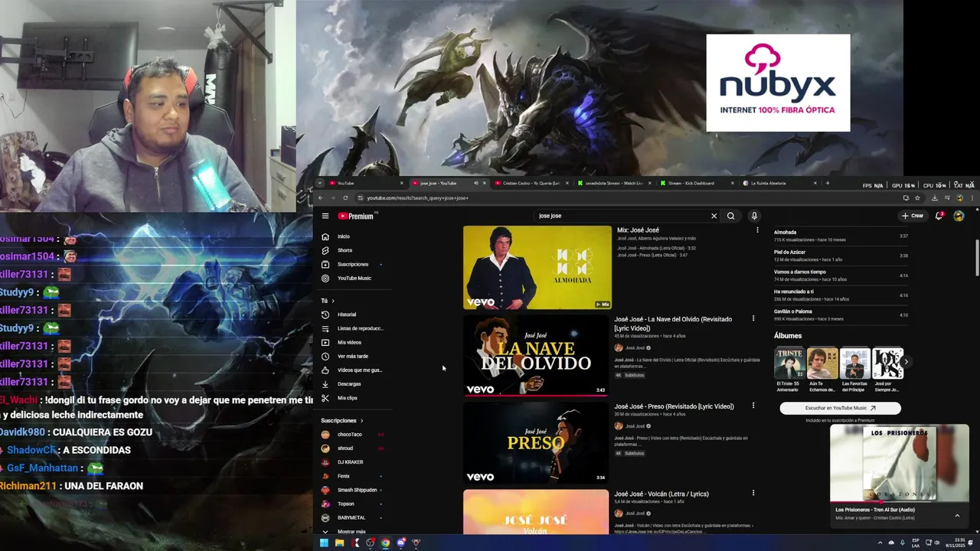Bookmark this page with star icon

point(917,197)
